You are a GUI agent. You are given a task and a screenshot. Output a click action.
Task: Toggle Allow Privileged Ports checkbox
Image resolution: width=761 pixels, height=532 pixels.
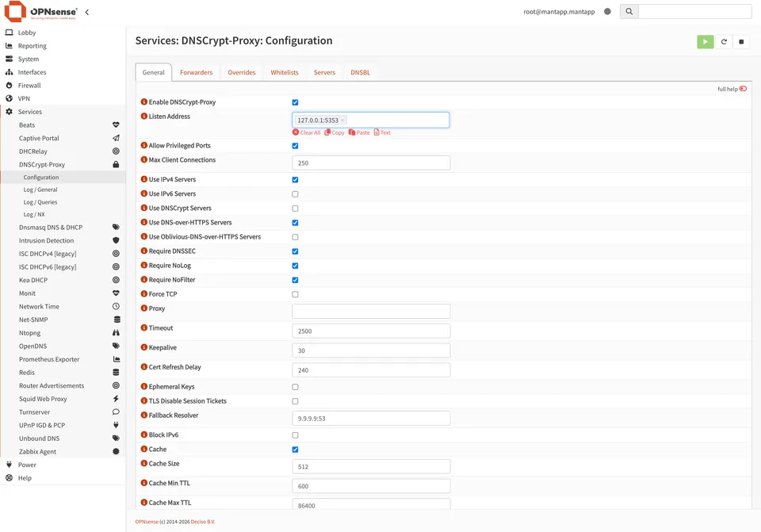pyautogui.click(x=295, y=146)
